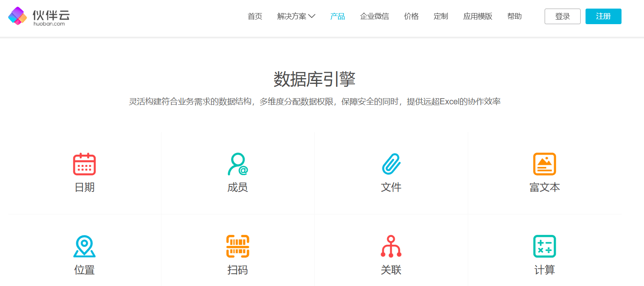Click the 计算 label text
This screenshot has height=286, width=644.
[545, 270]
